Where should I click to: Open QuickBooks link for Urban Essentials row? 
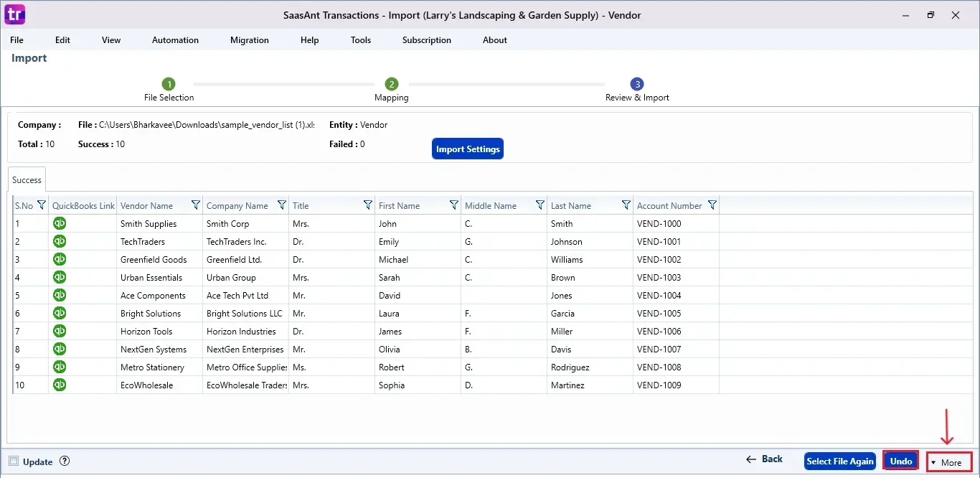[60, 277]
